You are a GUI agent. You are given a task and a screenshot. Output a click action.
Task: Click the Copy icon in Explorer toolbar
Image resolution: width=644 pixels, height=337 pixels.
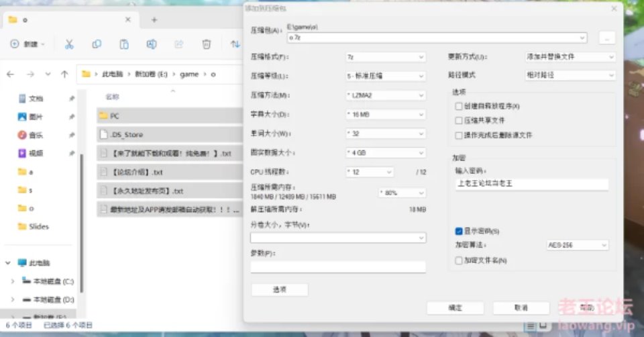[x=97, y=44]
